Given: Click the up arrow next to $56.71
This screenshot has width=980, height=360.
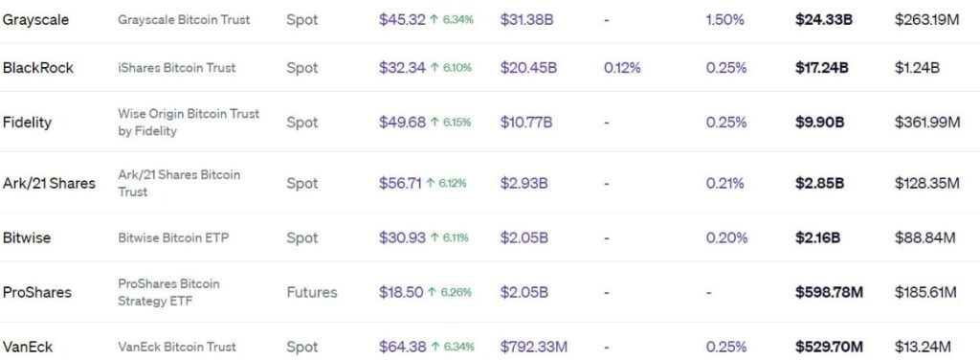Looking at the screenshot, I should 430,183.
